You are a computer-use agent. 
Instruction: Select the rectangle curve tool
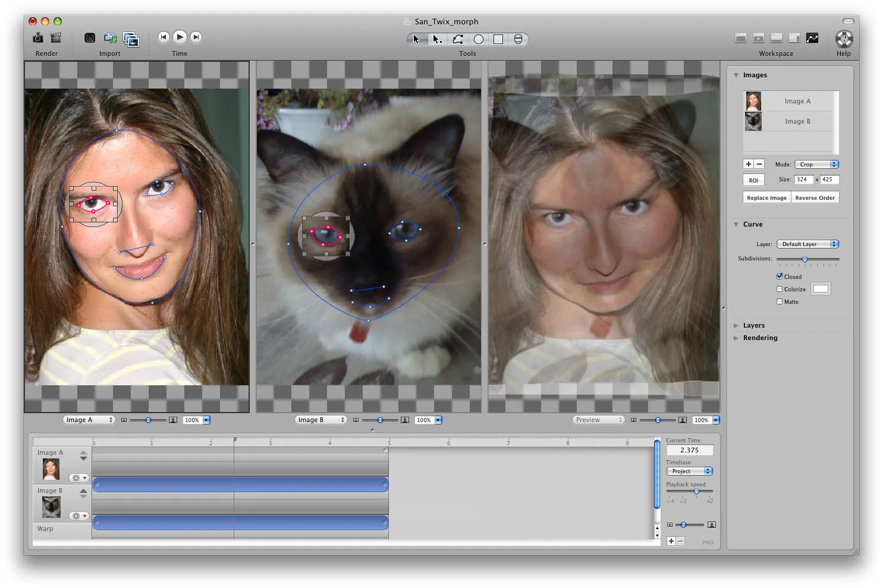pos(498,39)
